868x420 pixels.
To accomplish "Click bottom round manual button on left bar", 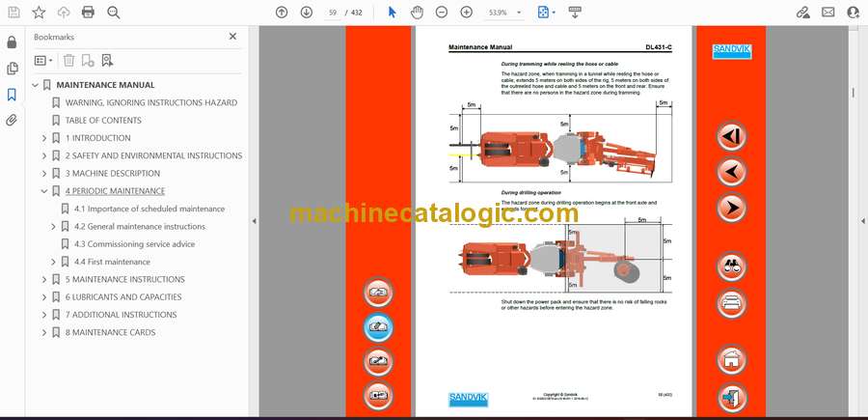I will (x=379, y=395).
